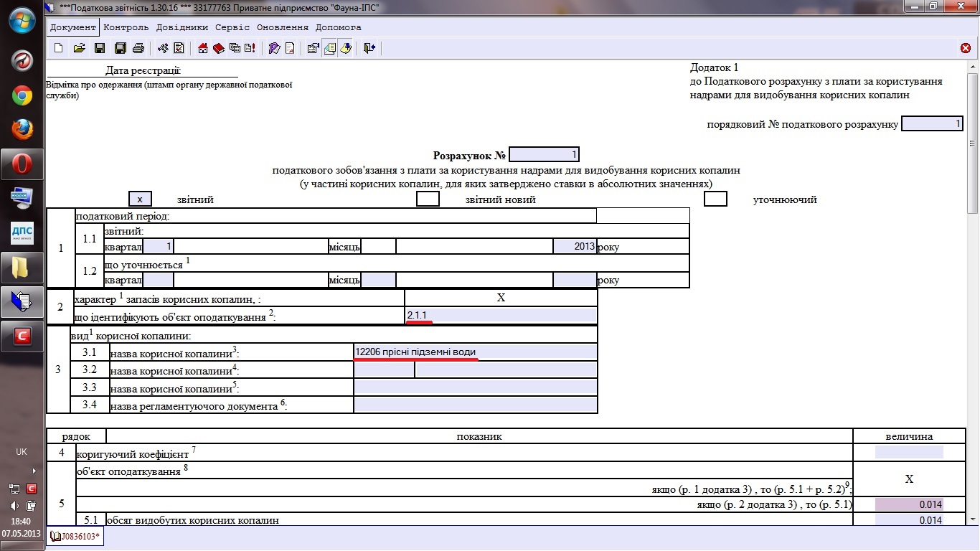The height and width of the screenshot is (551, 980).
Task: Click the red close document button
Action: click(966, 48)
